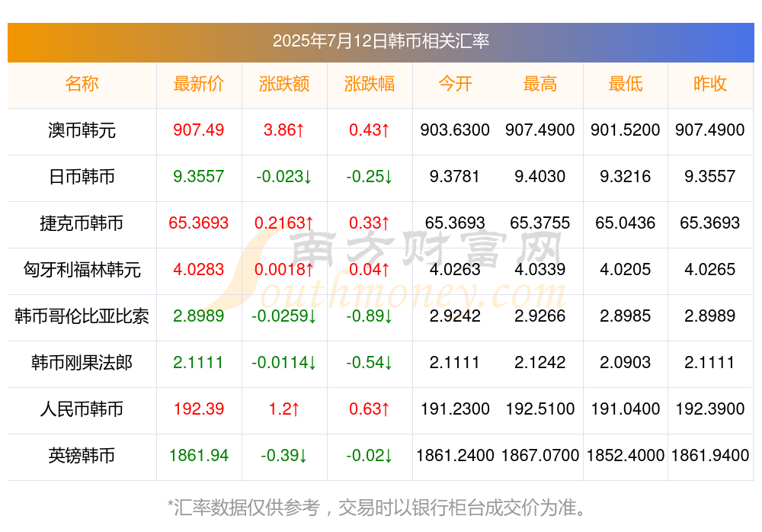762x532 pixels.
Task: Click latest price 2.8989 in green
Action: tap(199, 316)
